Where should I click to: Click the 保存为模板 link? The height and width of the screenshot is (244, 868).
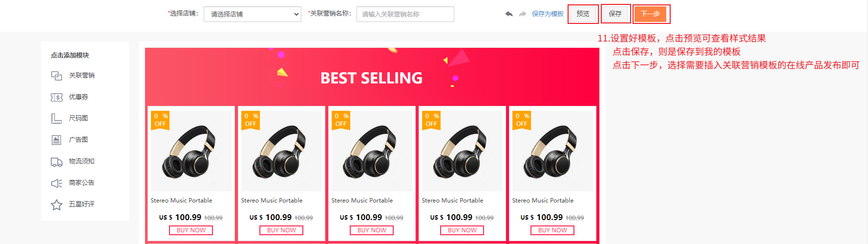coord(548,14)
